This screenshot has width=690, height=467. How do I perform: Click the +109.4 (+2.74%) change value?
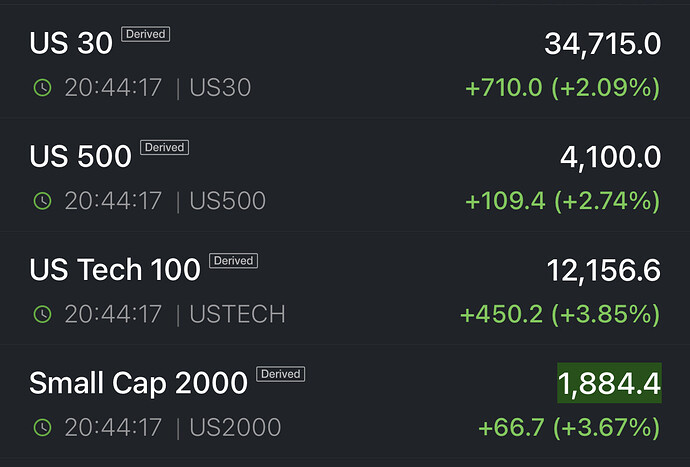coord(563,201)
